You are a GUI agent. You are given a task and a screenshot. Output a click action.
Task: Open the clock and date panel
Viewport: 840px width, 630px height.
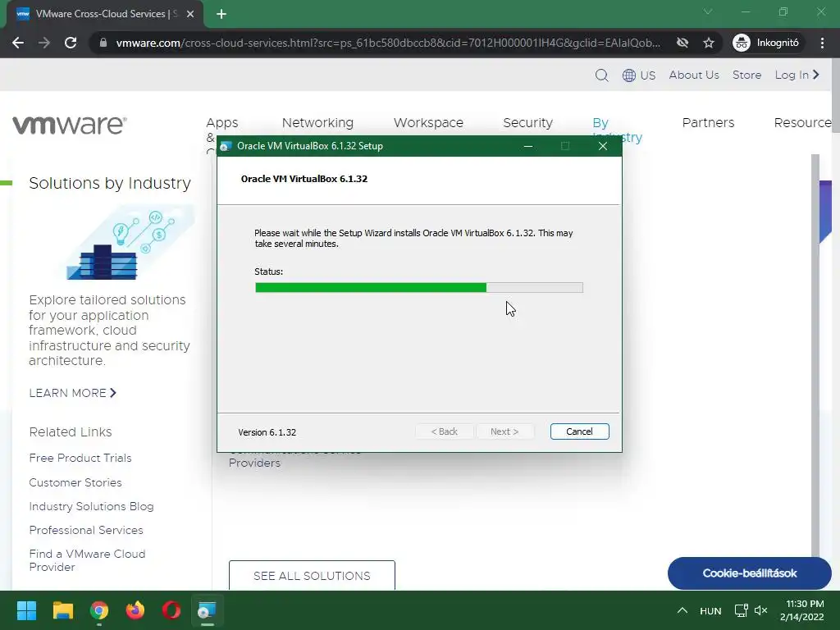coord(802,610)
